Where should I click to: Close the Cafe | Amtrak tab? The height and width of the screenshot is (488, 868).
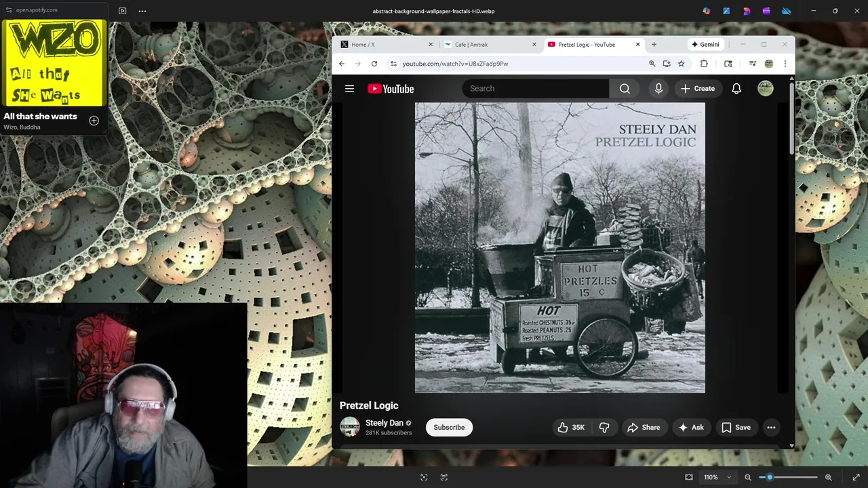coord(534,45)
